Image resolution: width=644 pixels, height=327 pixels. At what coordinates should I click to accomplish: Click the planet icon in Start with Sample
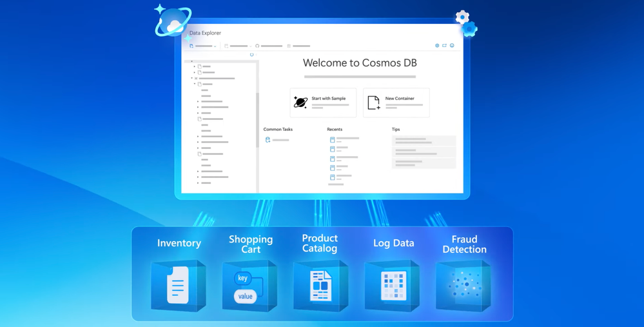(300, 103)
